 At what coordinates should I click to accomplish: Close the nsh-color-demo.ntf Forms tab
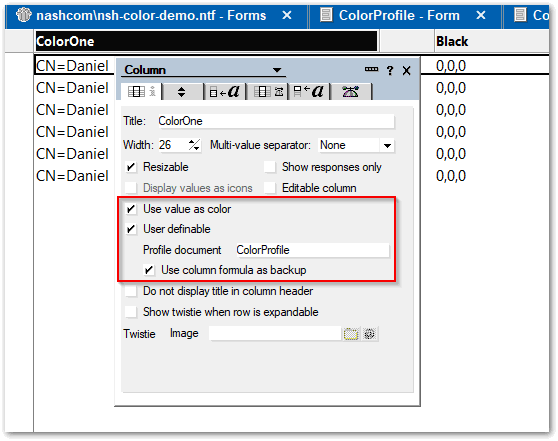(x=287, y=15)
